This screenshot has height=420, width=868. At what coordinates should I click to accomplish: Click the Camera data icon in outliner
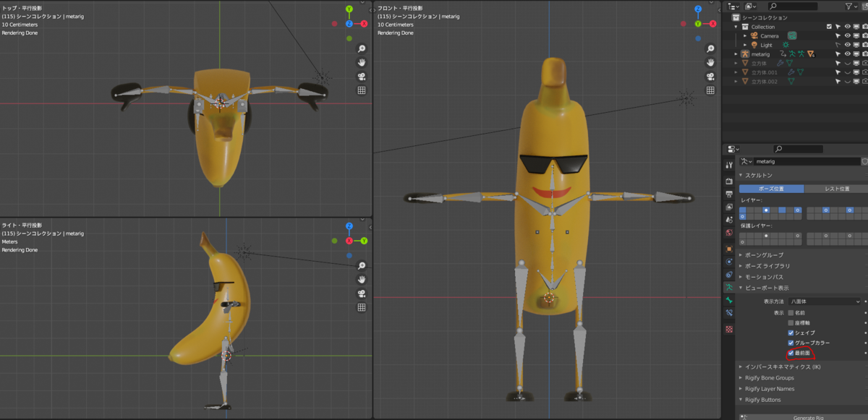793,35
